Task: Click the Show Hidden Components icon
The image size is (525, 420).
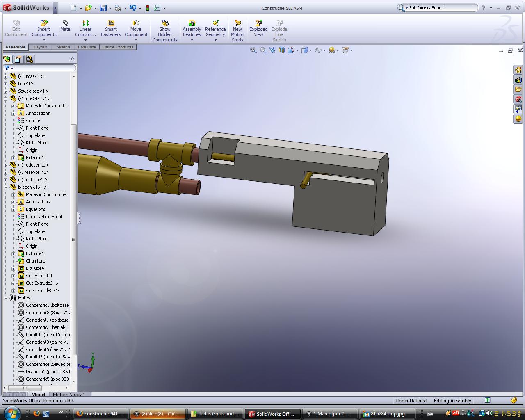Action: 165,31
